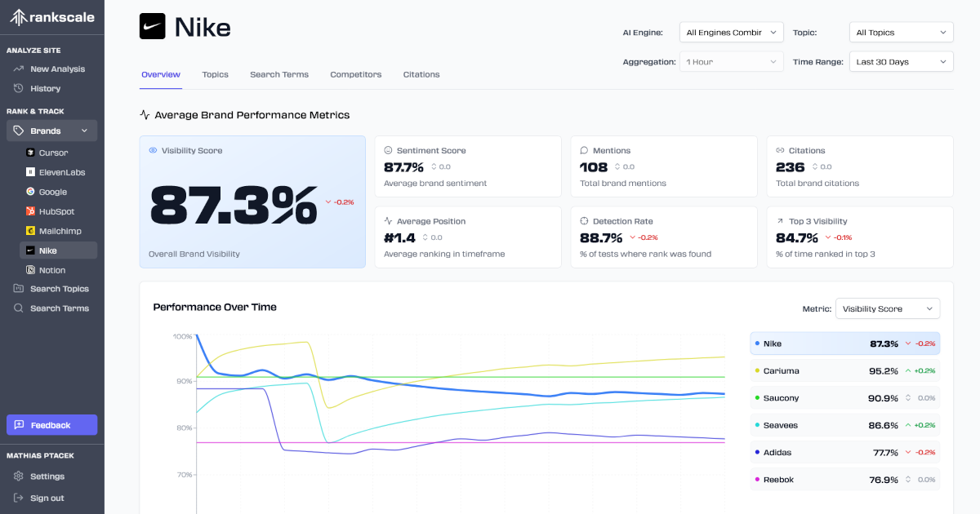Click the 88.7% detection rate value
The width and height of the screenshot is (980, 514).
coord(601,237)
